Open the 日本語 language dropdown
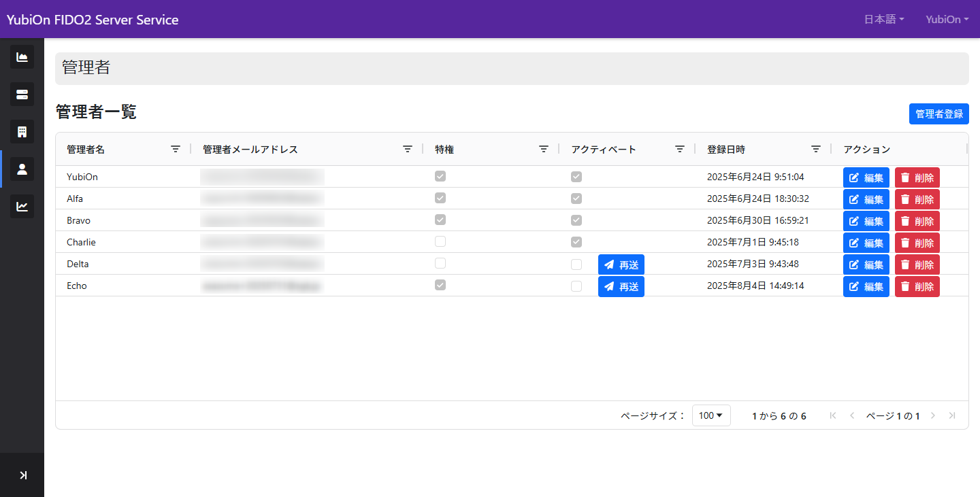Image resolution: width=980 pixels, height=497 pixels. tap(884, 19)
